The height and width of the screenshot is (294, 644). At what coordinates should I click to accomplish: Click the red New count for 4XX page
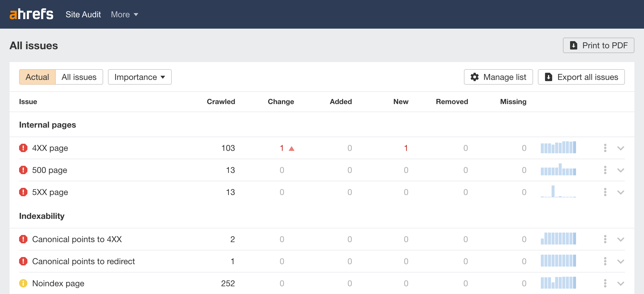405,148
